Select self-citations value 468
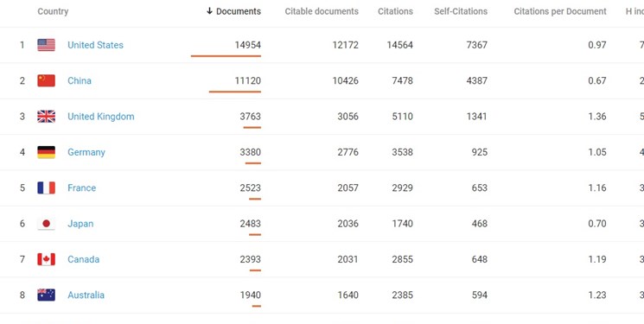This screenshot has width=644, height=324. point(479,224)
